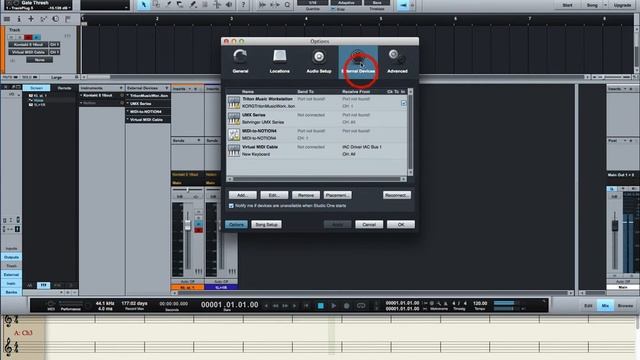The height and width of the screenshot is (360, 640).
Task: Switch to External Devices tab in Options
Action: point(358,61)
